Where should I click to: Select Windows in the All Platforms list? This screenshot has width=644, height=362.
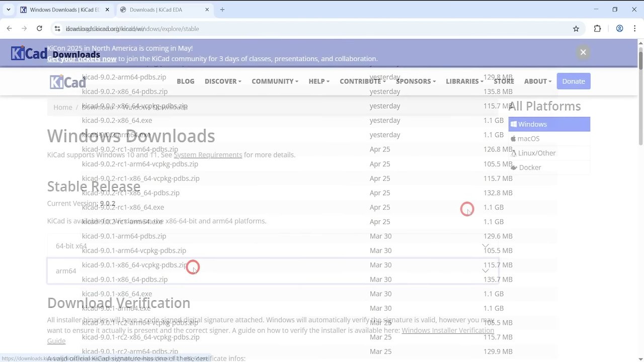(549, 124)
